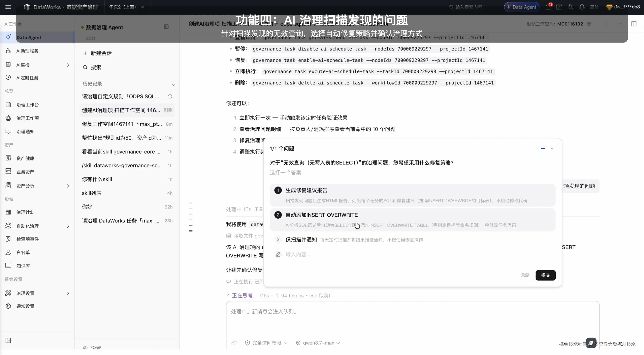Open history chat 你有什么skill
644x355 pixels.
(x=127, y=179)
